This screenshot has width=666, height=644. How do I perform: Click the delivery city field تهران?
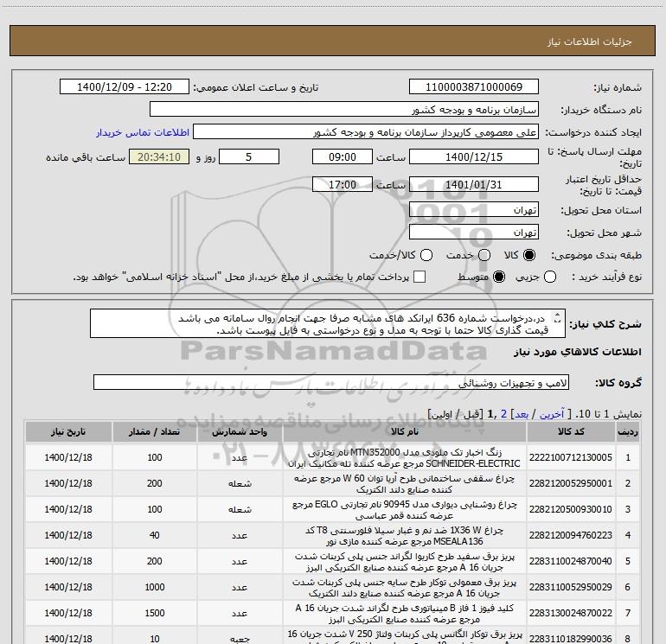tap(474, 233)
